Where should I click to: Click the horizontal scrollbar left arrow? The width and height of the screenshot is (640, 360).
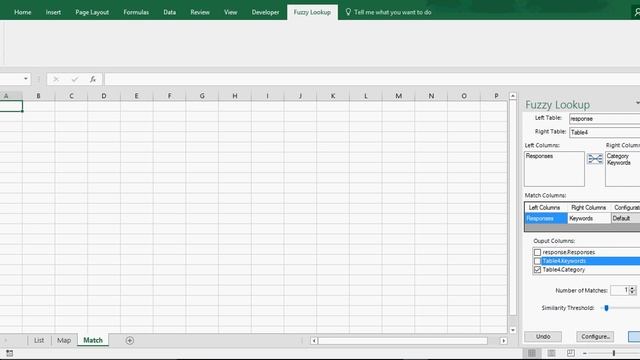pyautogui.click(x=314, y=340)
